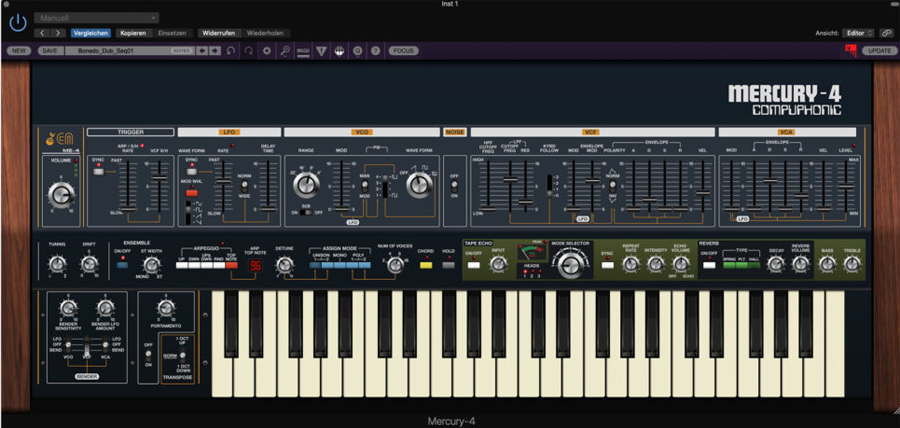
Task: Click the NUM OF VOICES knob
Action: (x=394, y=264)
